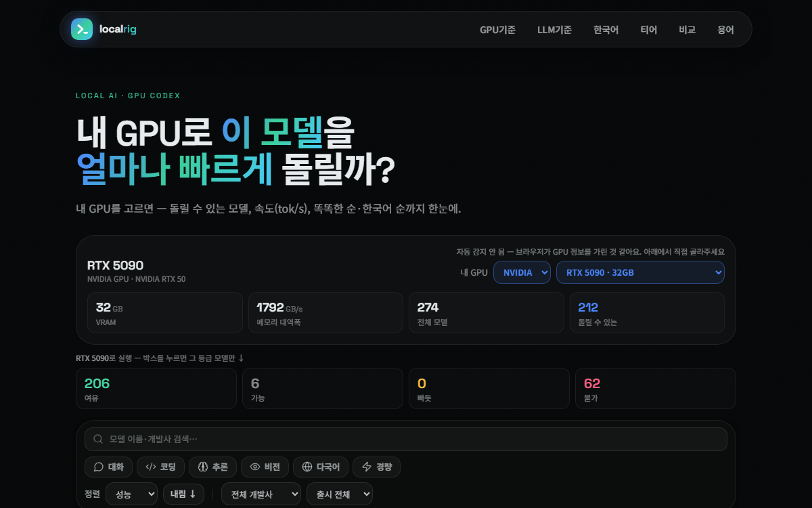Click the 274 전체 모델 card
Screen dimensions: 812x508
click(487, 313)
